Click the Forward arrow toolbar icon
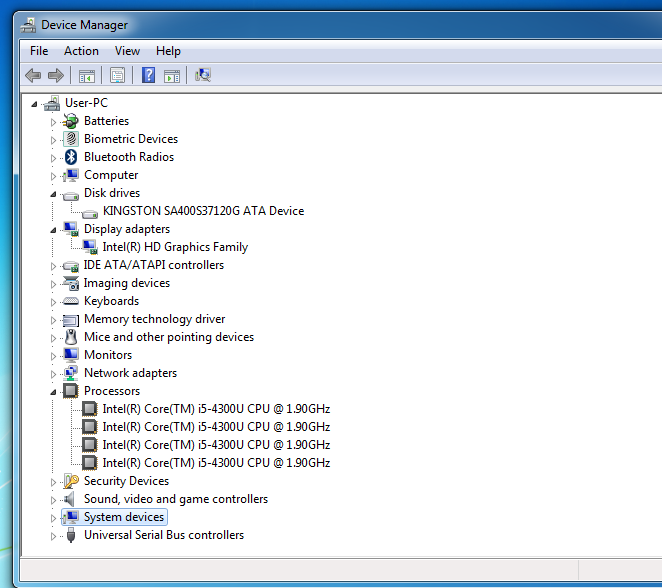The width and height of the screenshot is (662, 588). (56, 76)
